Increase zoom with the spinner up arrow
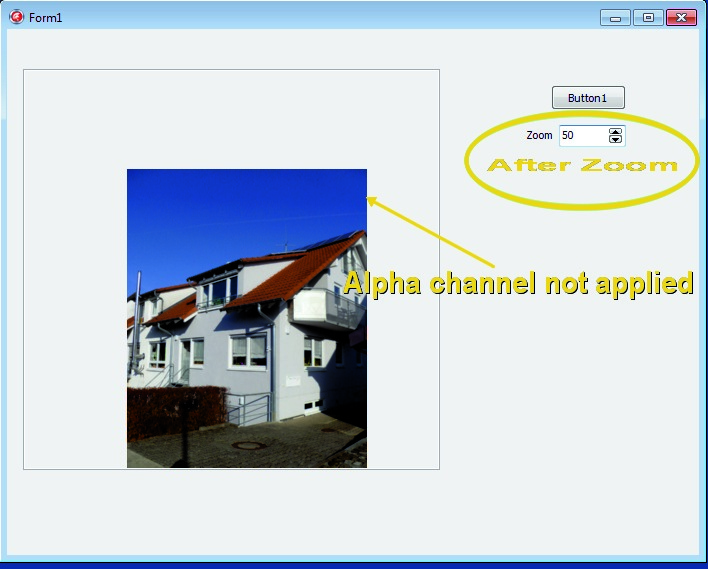Viewport: 708px width, 569px height. (x=615, y=131)
